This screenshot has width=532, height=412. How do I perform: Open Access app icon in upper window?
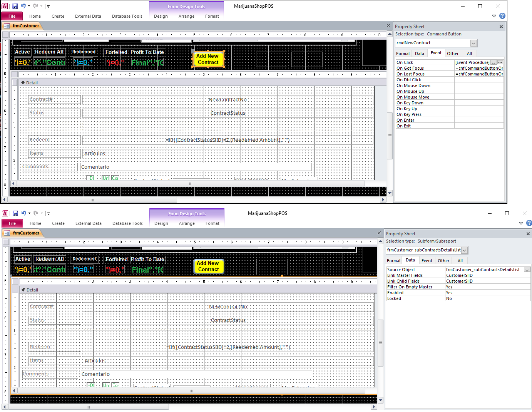tap(5, 6)
